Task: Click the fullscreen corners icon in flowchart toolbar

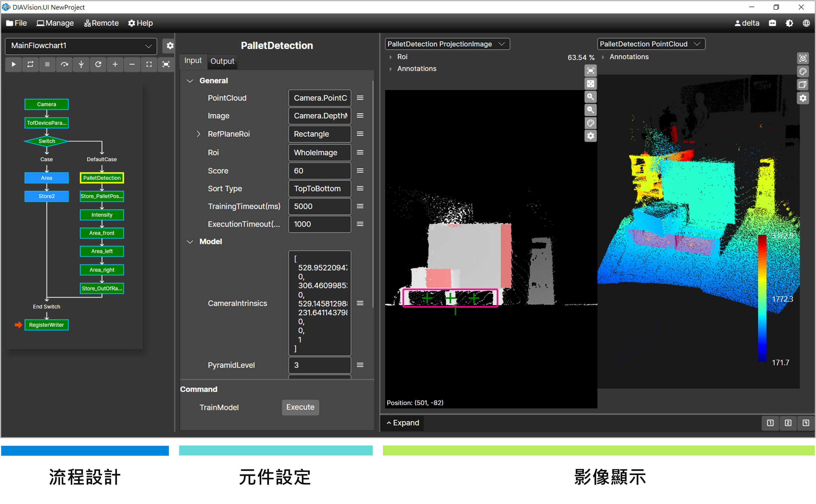Action: pyautogui.click(x=149, y=64)
